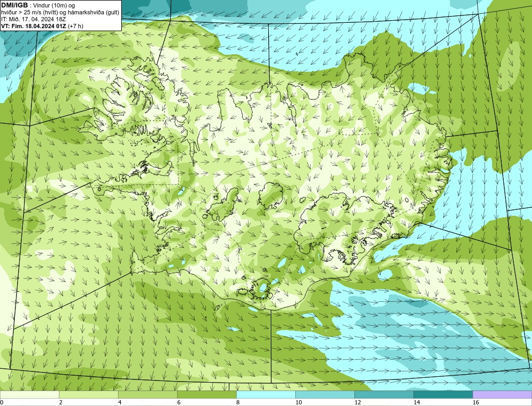Screen dimensions: 532x406
Task: Click the purple legend swatch above 16 m/s
Action: click(x=502, y=394)
